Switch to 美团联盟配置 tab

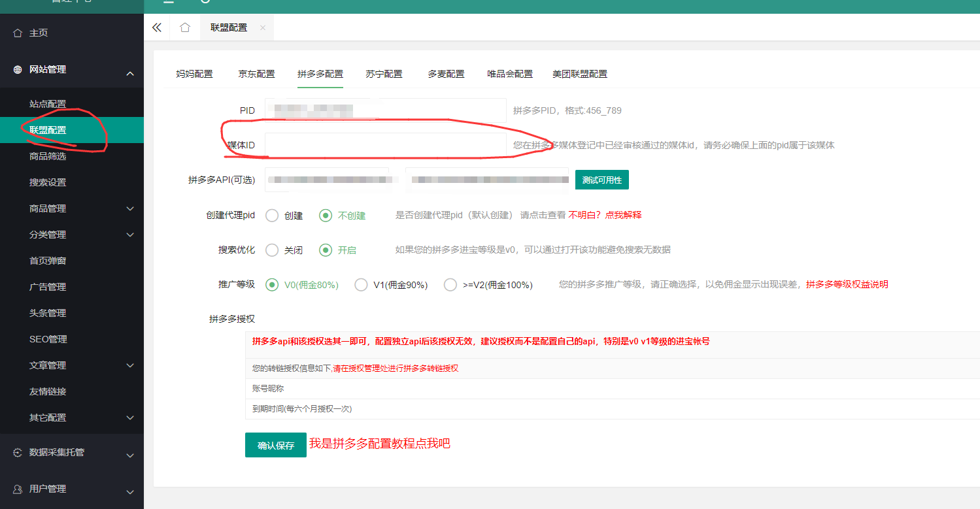pyautogui.click(x=580, y=74)
